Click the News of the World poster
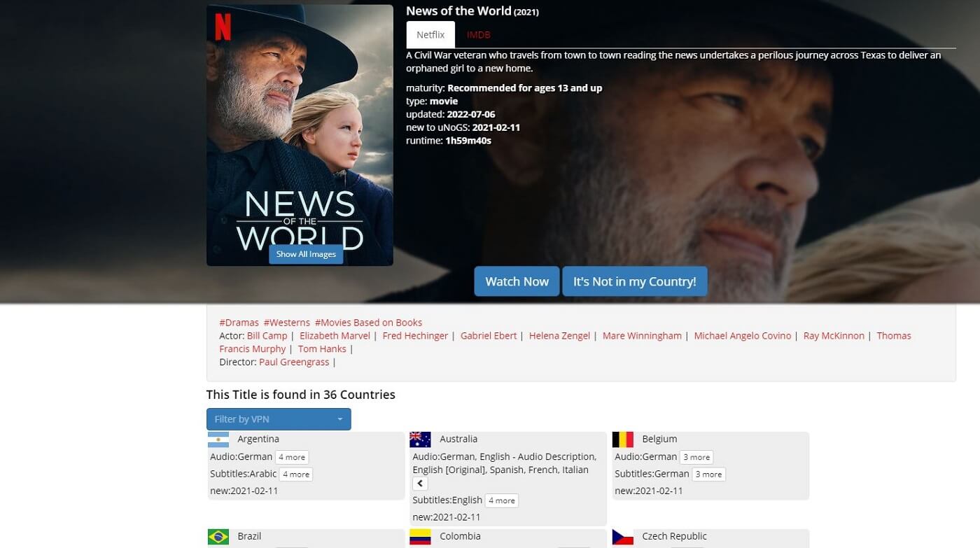This screenshot has width=980, height=548. click(300, 135)
